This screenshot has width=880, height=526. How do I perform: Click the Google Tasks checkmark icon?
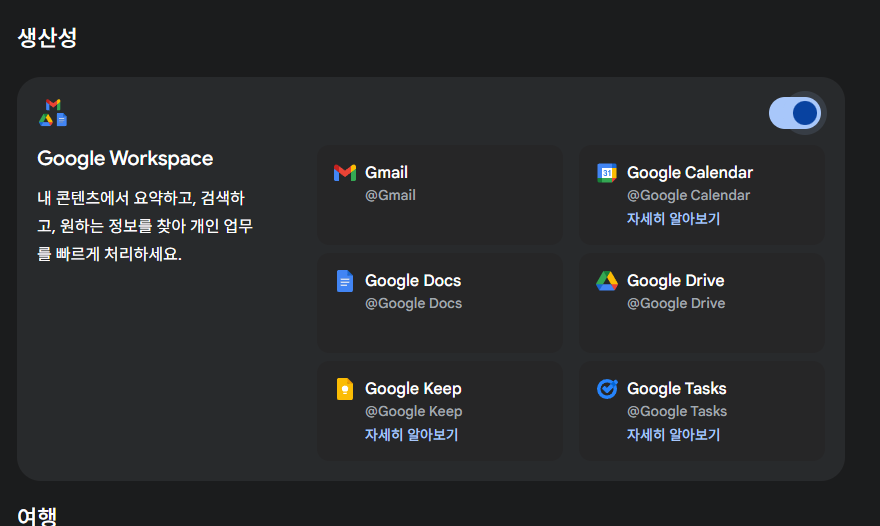(x=607, y=388)
